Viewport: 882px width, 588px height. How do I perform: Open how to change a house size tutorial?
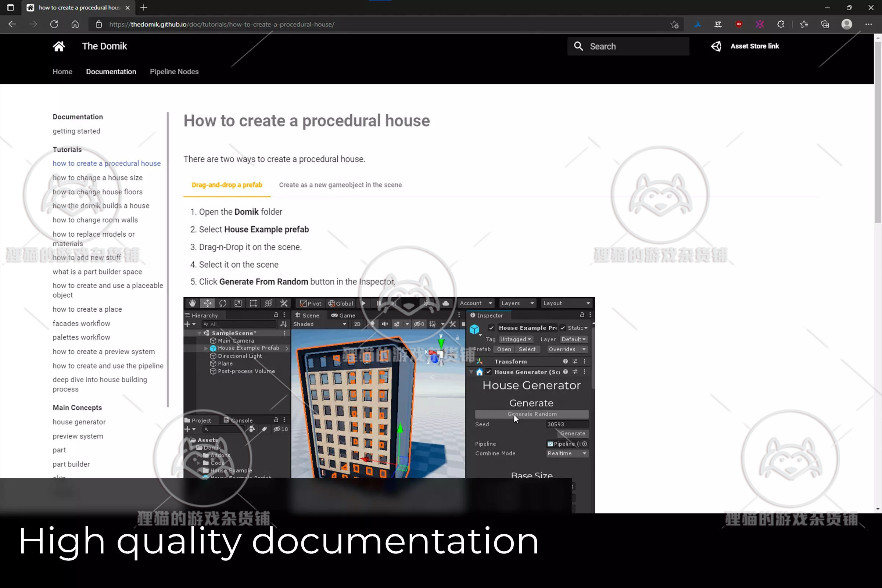pyautogui.click(x=97, y=178)
